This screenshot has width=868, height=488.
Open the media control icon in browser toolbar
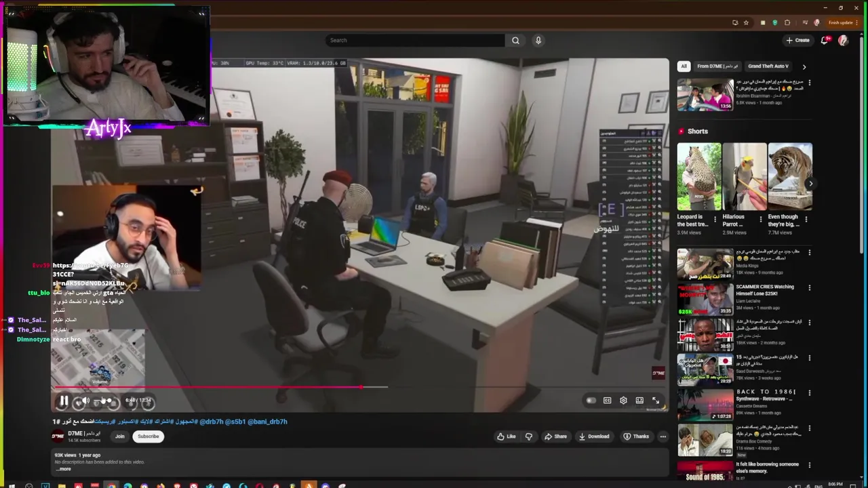click(805, 22)
